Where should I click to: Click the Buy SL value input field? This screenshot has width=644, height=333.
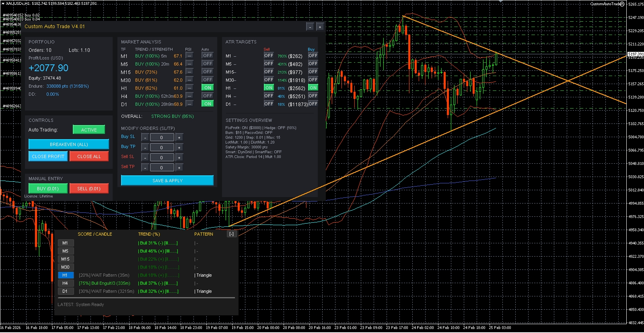pos(162,138)
